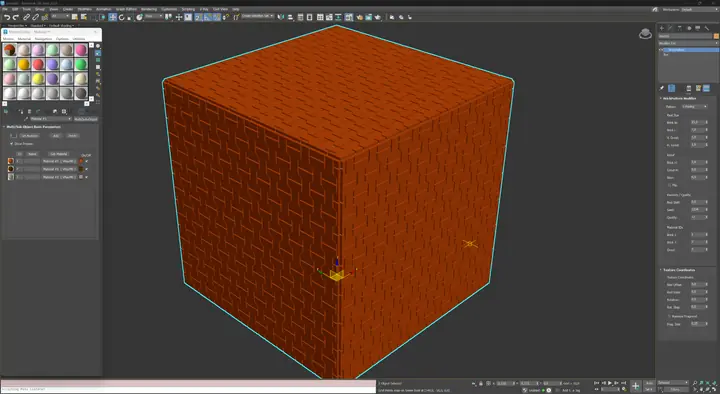Click the Pin Stack icon
The height and width of the screenshot is (394, 720).
coord(662,88)
